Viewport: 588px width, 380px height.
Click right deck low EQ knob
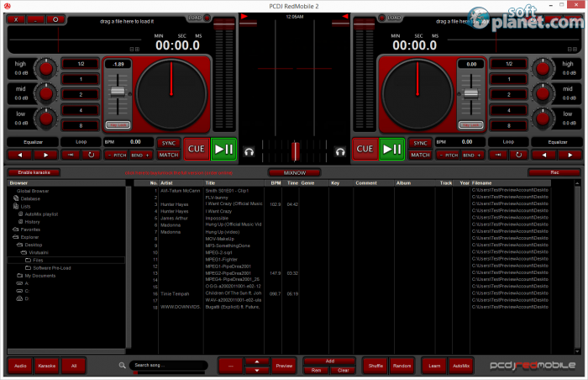click(x=543, y=119)
